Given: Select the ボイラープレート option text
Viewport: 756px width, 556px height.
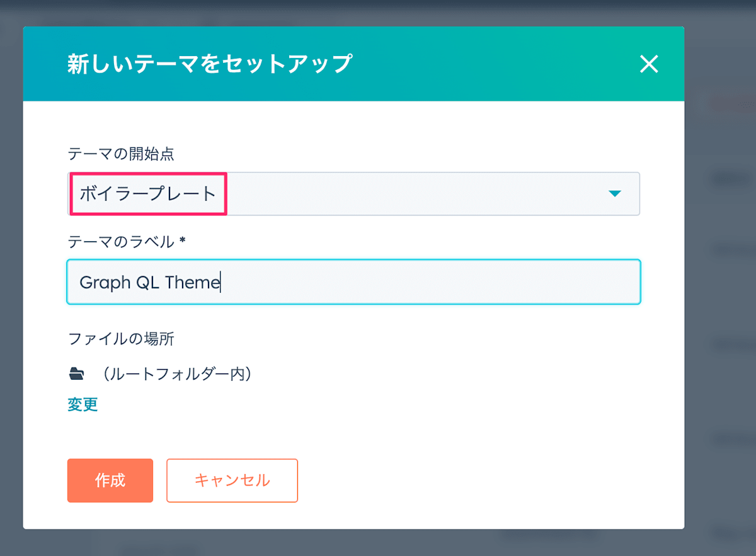Looking at the screenshot, I should 148,194.
